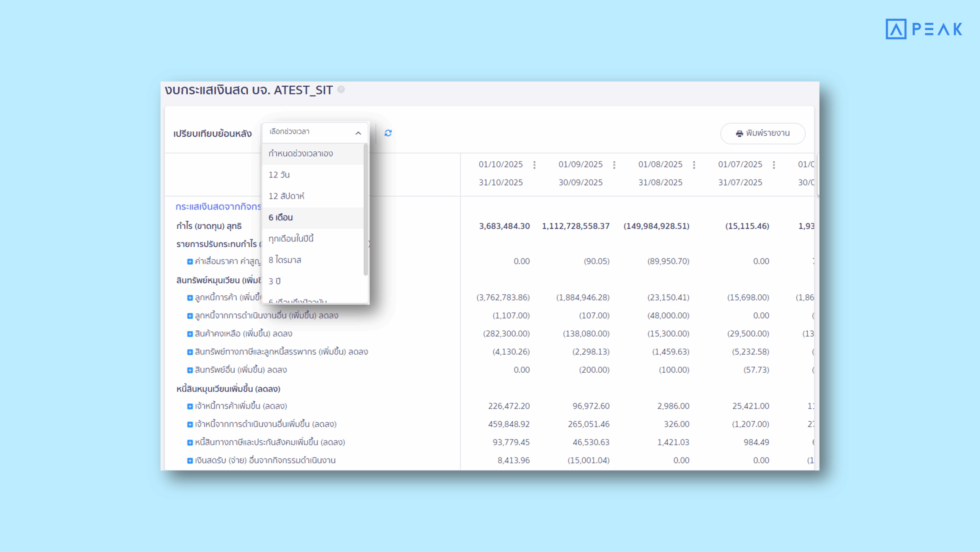Click the PEAK logo
The image size is (980, 552).
click(923, 29)
